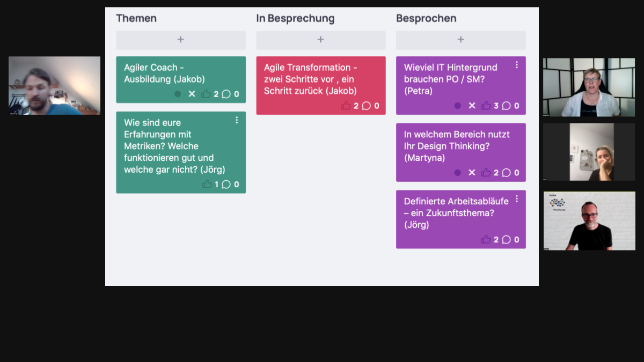Viewport: 644px width, 362px height.
Task: Add a new card in the Besprochen column
Action: click(460, 40)
